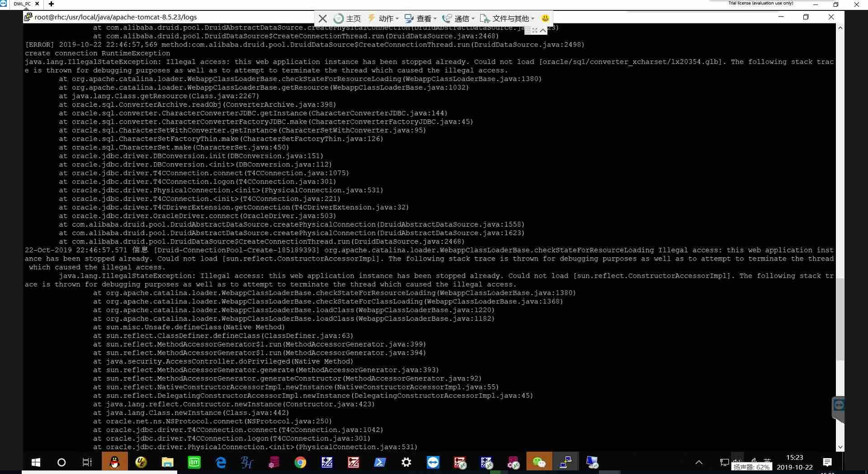Open Task View from the taskbar

[87, 462]
